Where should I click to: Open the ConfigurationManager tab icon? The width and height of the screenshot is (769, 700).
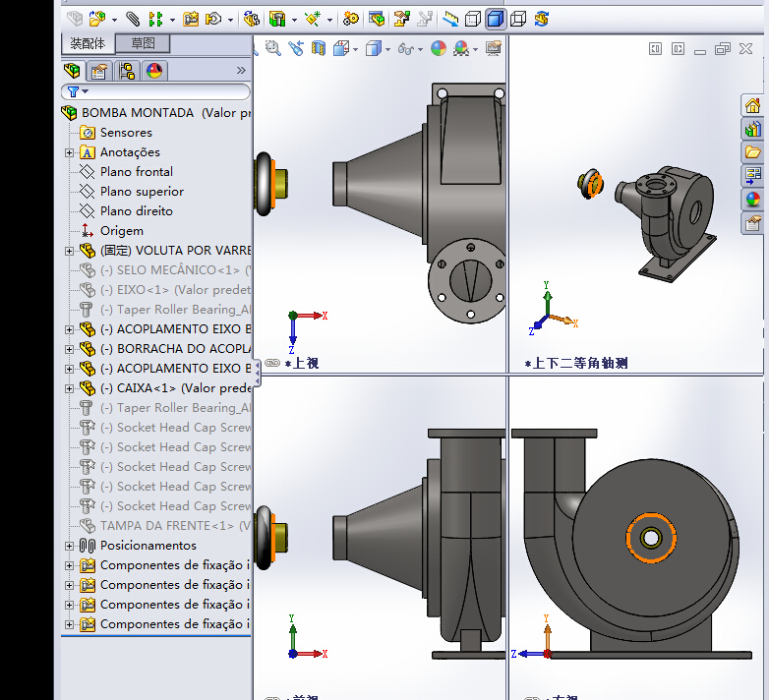pyautogui.click(x=126, y=71)
